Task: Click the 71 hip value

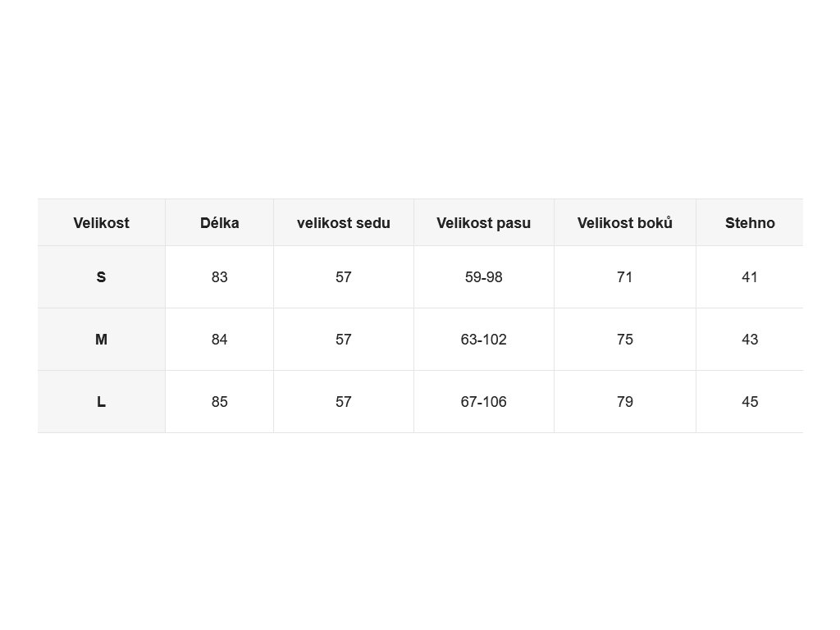Action: click(625, 277)
